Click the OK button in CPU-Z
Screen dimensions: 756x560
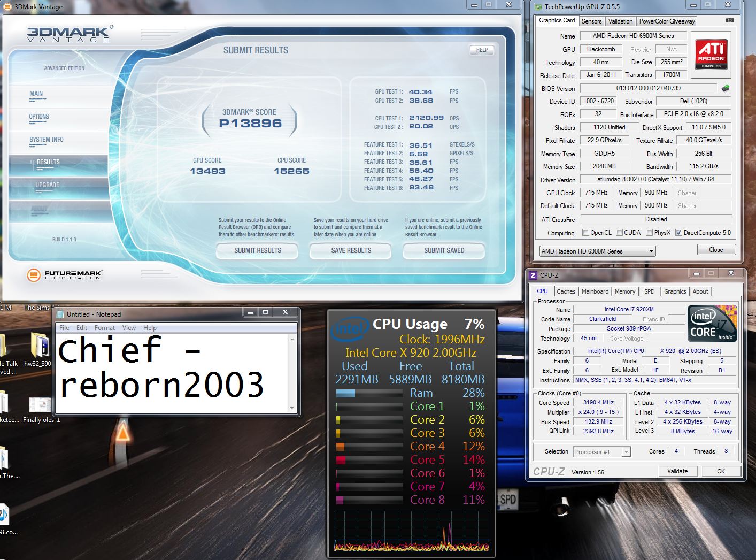721,471
